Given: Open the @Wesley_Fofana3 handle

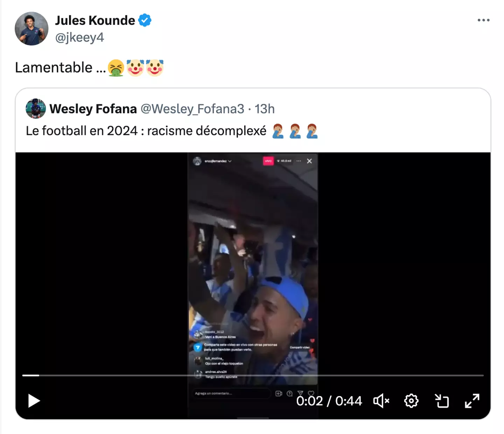Looking at the screenshot, I should (x=192, y=109).
